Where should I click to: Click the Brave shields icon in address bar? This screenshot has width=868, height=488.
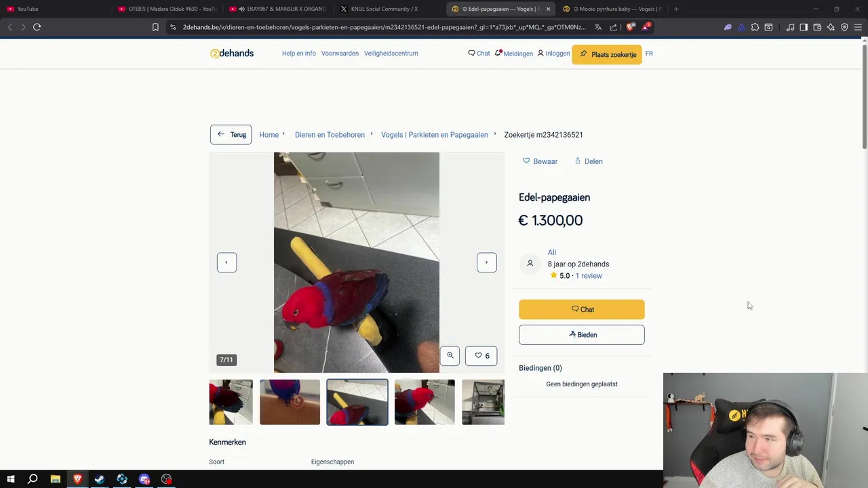tap(630, 27)
